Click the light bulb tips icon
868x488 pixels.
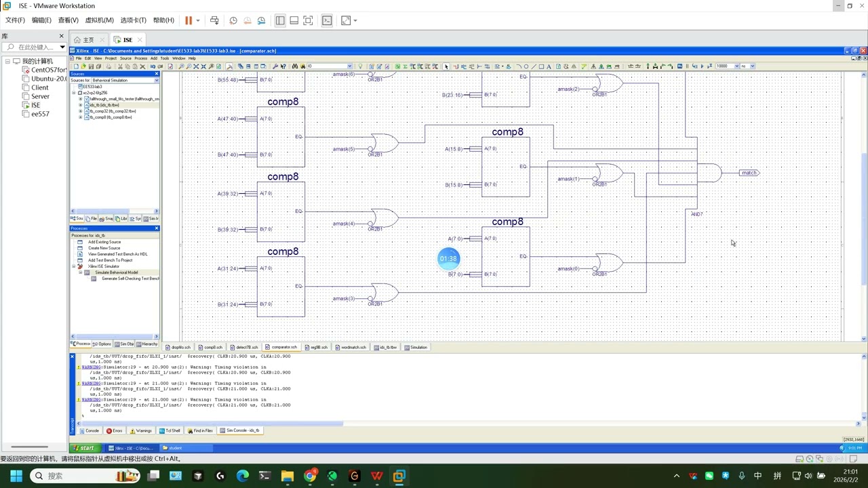pos(361,66)
